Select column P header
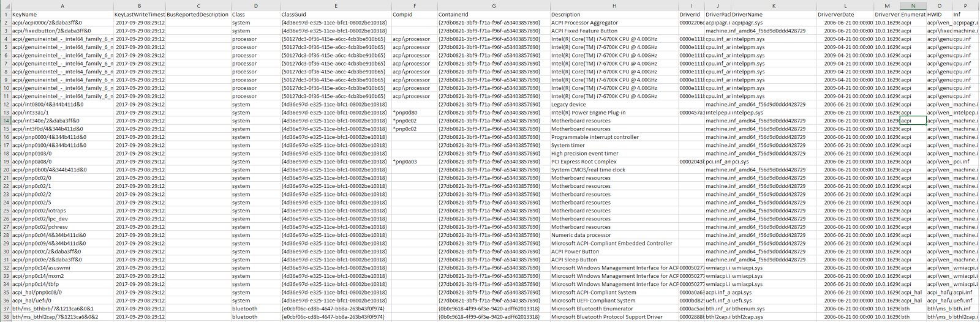Image resolution: width=980 pixels, height=322 pixels. coord(965,6)
